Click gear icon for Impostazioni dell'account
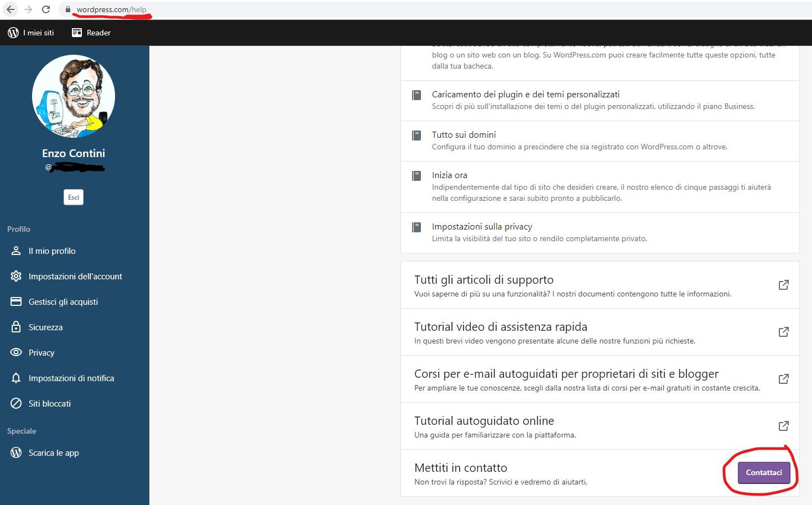Viewport: 812px width, 505px height. point(16,276)
